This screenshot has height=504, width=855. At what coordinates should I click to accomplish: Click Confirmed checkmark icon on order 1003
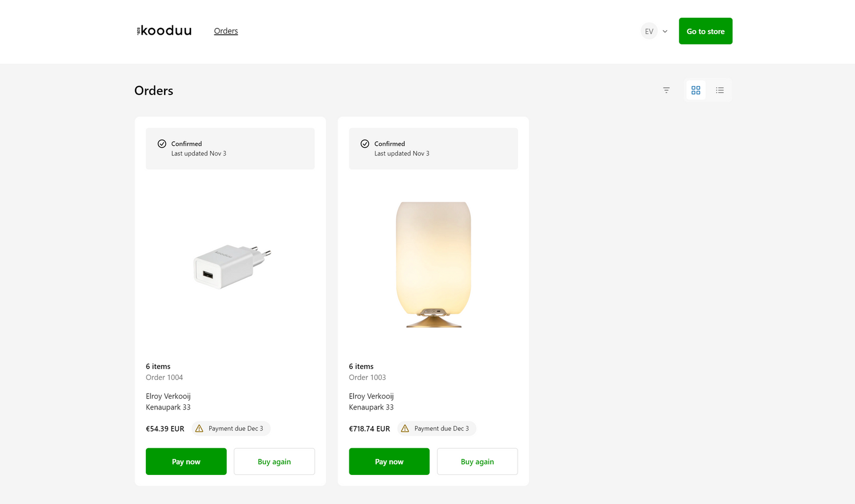[x=365, y=144]
